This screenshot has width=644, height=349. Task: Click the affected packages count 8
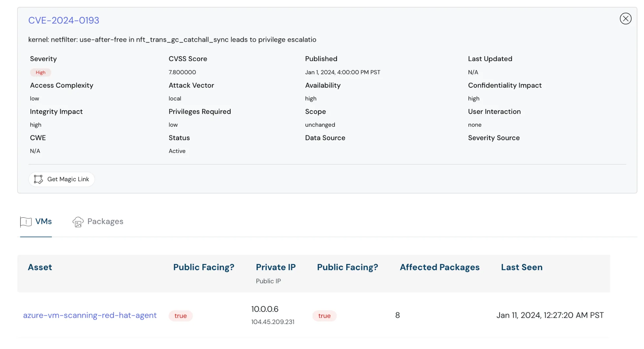(397, 316)
